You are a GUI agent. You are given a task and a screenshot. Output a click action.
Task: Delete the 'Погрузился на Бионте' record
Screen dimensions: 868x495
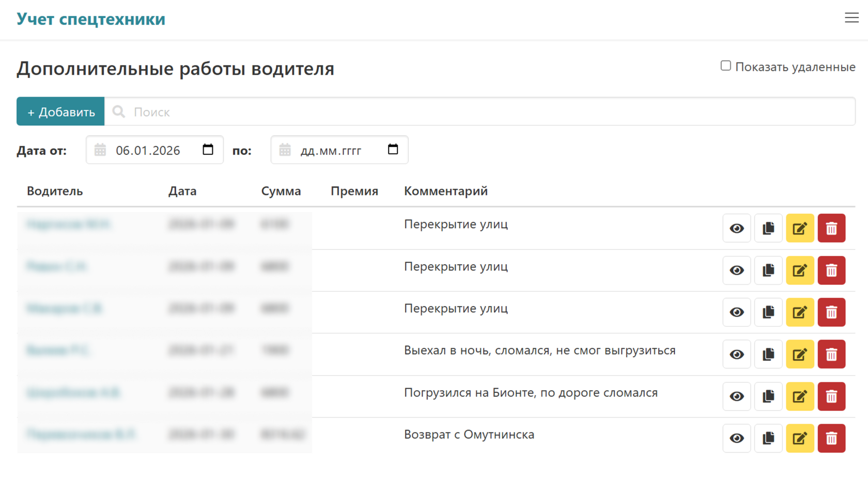(x=831, y=396)
